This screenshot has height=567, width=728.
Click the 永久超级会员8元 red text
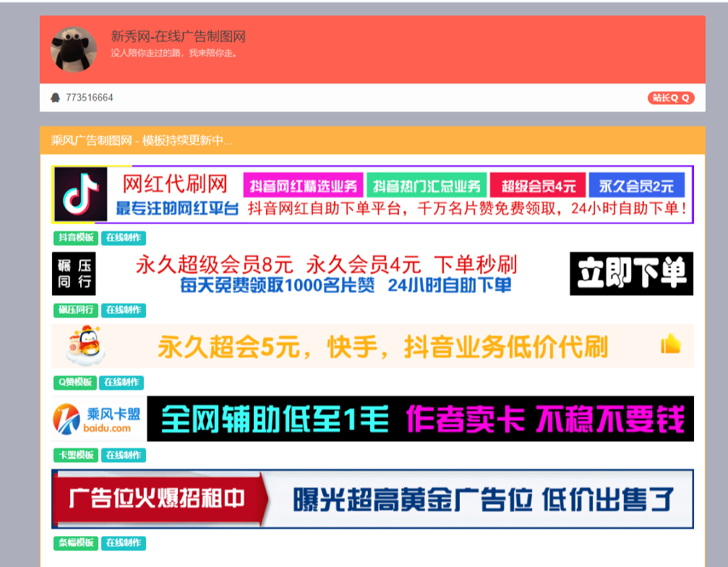coord(214,265)
